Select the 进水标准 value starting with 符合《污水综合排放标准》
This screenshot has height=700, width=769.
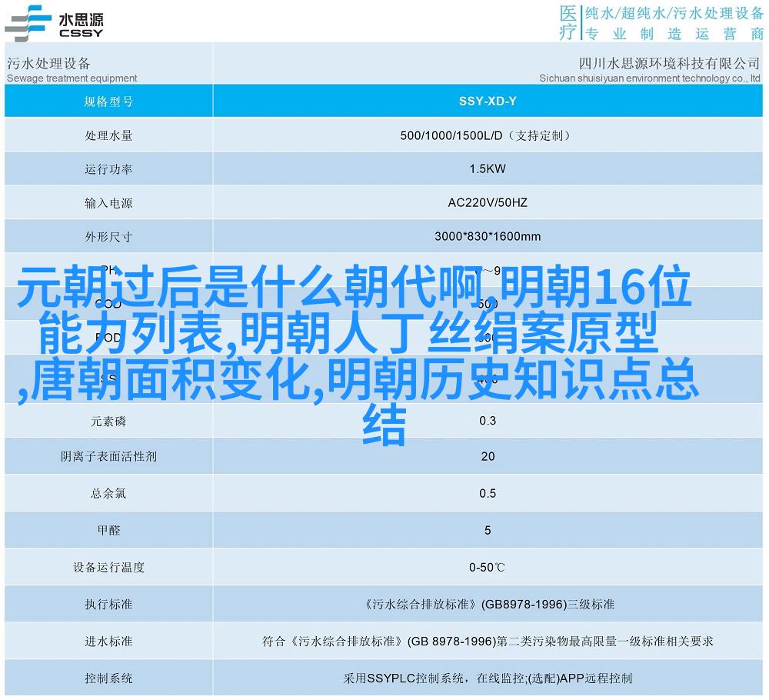point(488,641)
